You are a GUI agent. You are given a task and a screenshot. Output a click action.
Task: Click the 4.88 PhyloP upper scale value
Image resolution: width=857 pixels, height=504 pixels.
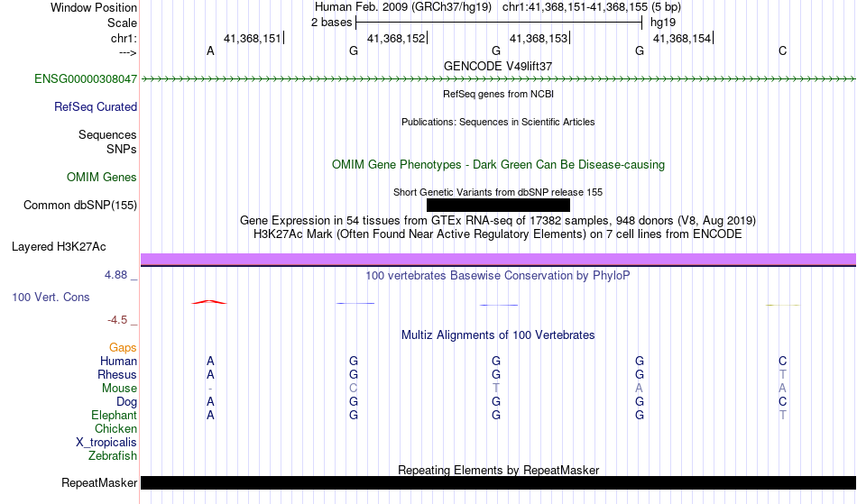tap(115, 275)
